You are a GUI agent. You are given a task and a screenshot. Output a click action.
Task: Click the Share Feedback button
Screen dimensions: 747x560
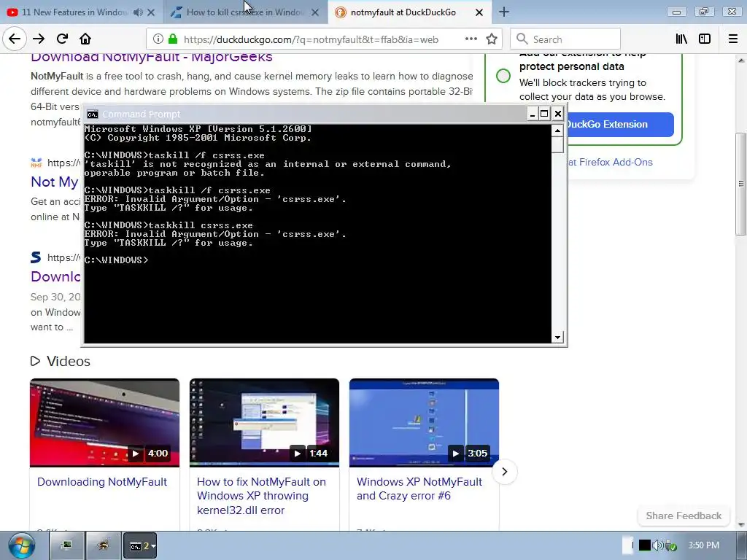[684, 516]
